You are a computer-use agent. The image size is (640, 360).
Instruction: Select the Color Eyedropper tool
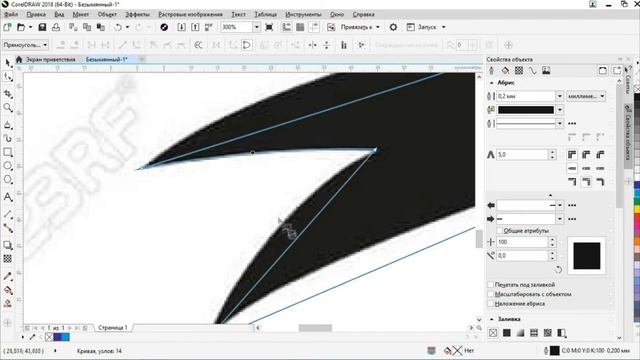(8, 276)
